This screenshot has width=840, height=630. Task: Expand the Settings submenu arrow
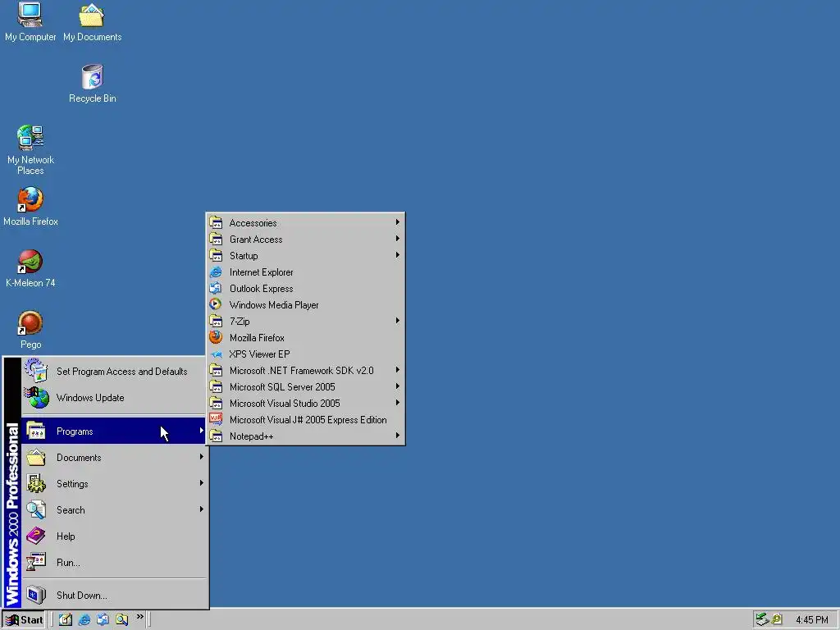pyautogui.click(x=202, y=482)
